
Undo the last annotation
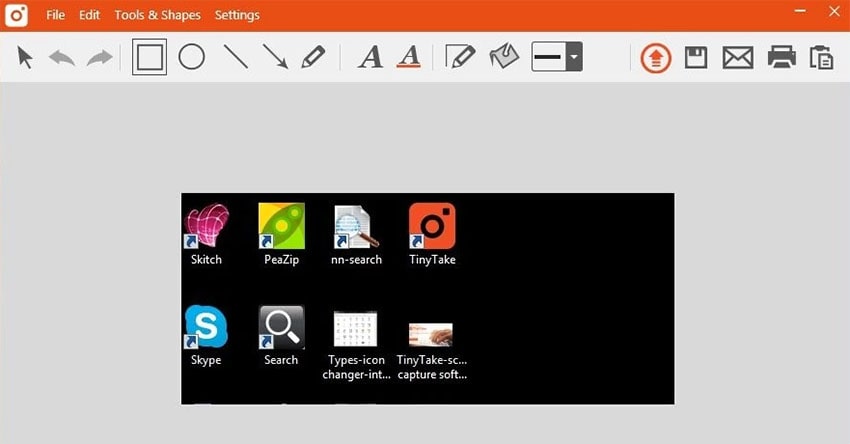pyautogui.click(x=62, y=57)
